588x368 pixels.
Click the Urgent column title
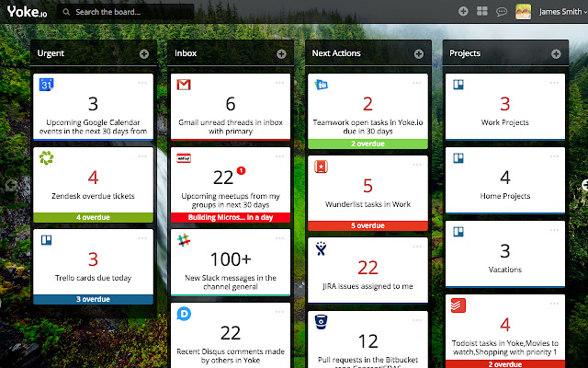point(51,53)
